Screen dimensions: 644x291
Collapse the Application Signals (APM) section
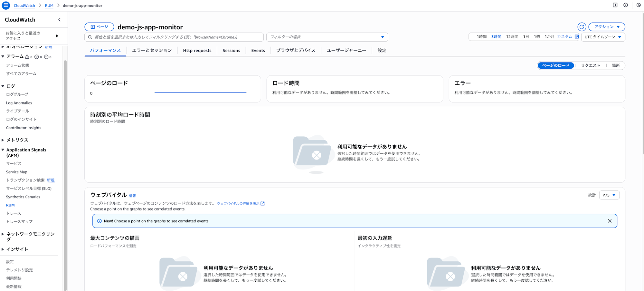(3, 150)
